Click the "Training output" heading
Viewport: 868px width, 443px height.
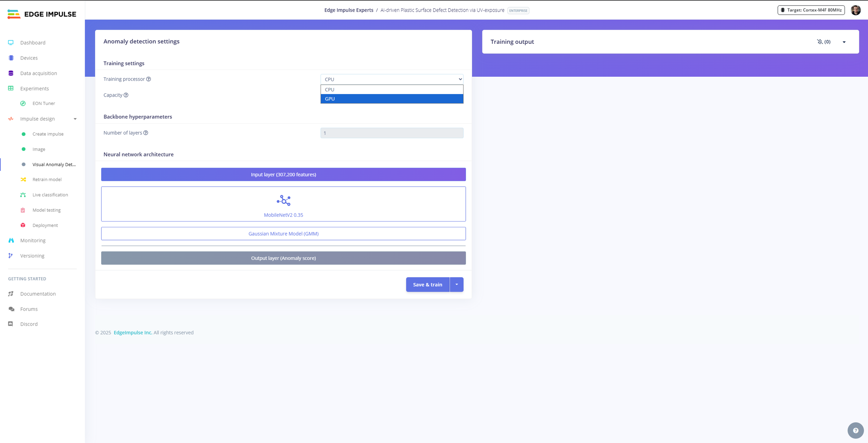click(512, 42)
